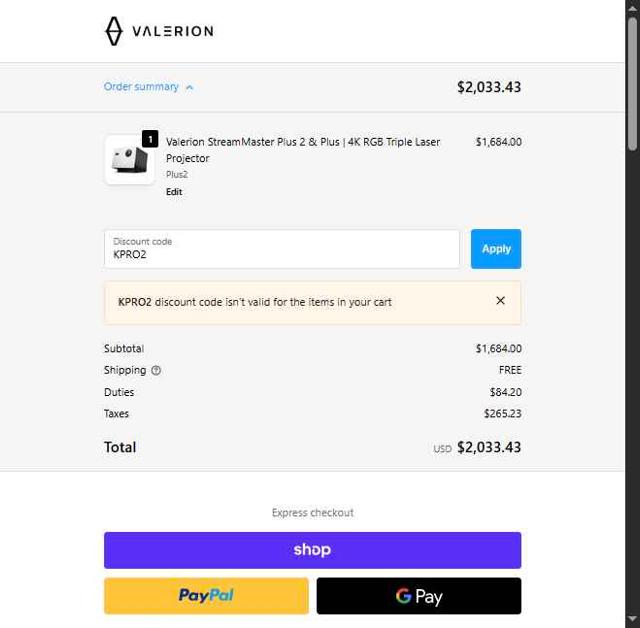640x628 pixels.
Task: Click the Valerion diamond logo icon
Action: [114, 31]
